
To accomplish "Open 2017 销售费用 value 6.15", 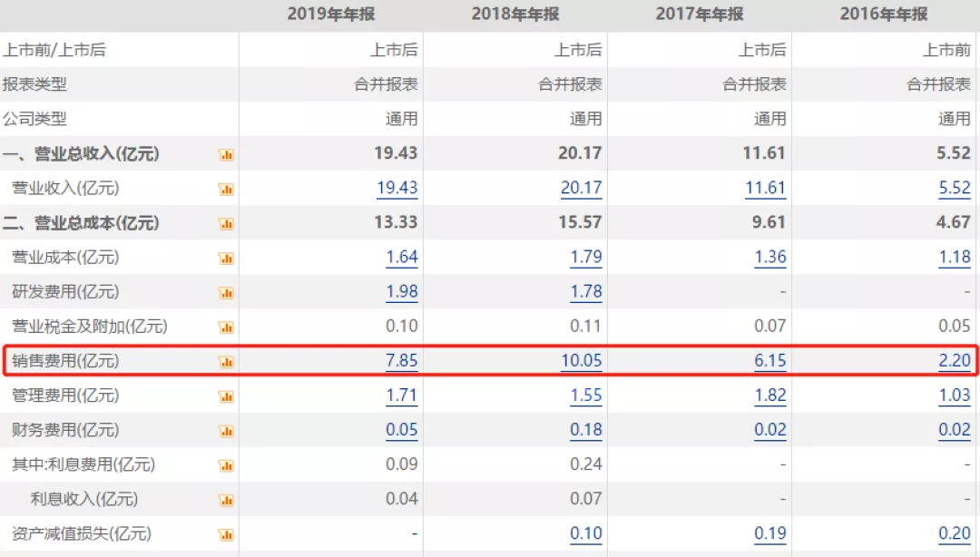I will coord(769,360).
